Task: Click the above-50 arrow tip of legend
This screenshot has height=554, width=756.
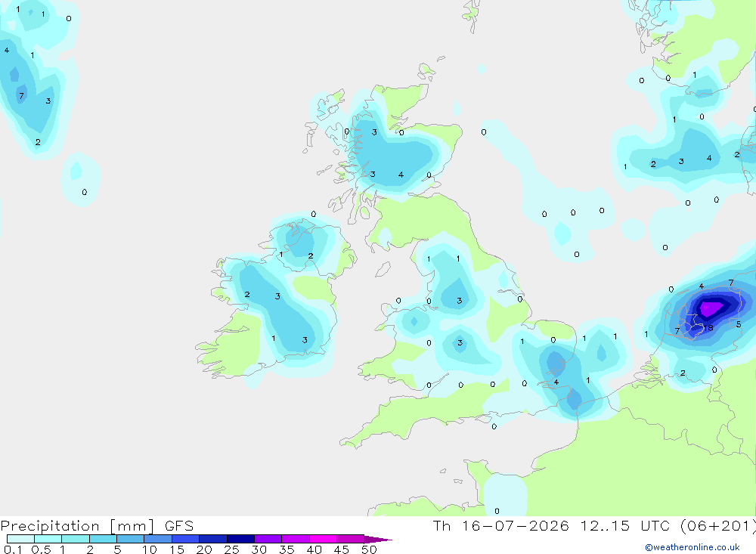Action: (378, 539)
